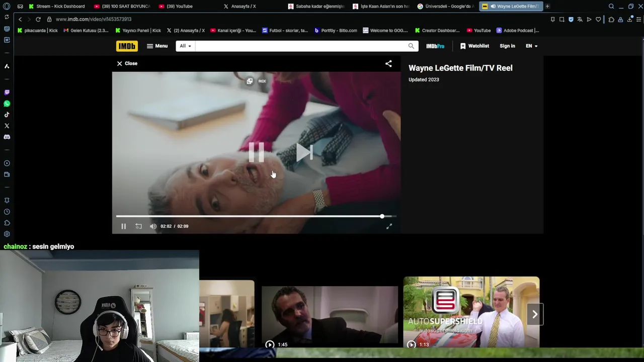
Task: Click the ad blocker shield icon
Action: click(571, 19)
